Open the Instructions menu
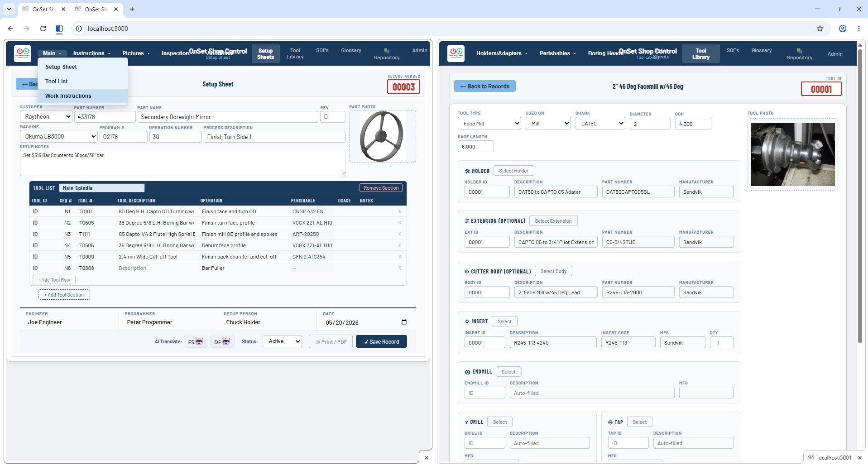This screenshot has width=868, height=465. coord(91,53)
